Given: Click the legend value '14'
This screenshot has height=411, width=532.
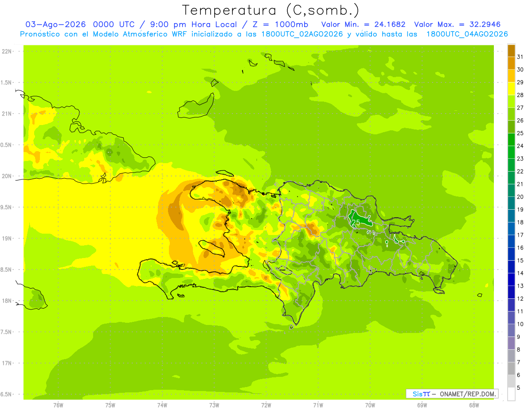Looking at the screenshot, I should coord(520,273).
